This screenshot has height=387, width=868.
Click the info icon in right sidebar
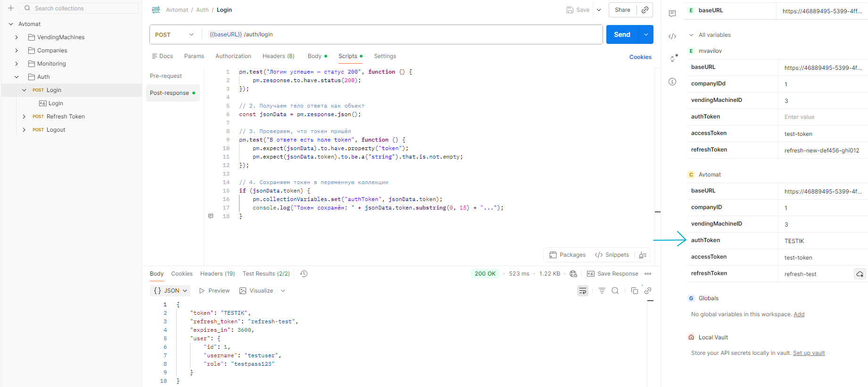[672, 82]
